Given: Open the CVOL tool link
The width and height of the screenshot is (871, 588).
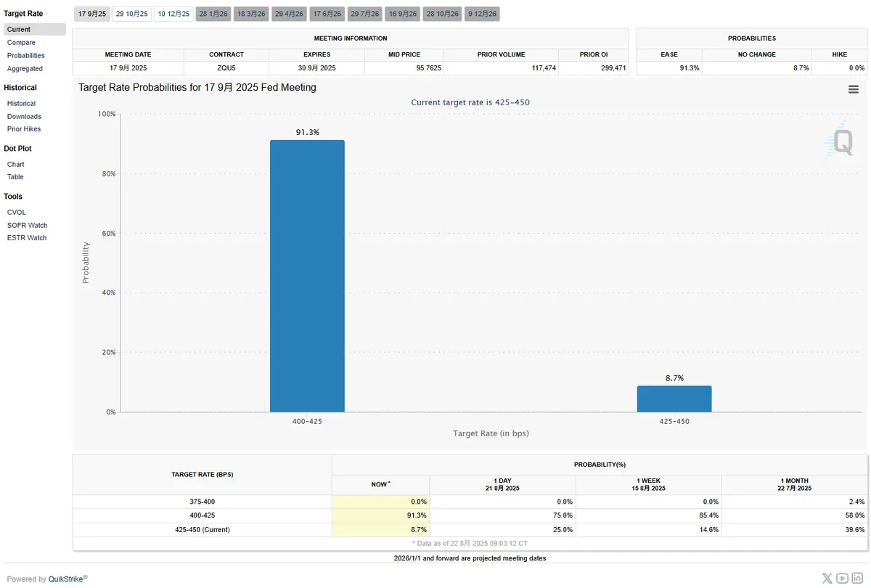Looking at the screenshot, I should pos(17,213).
